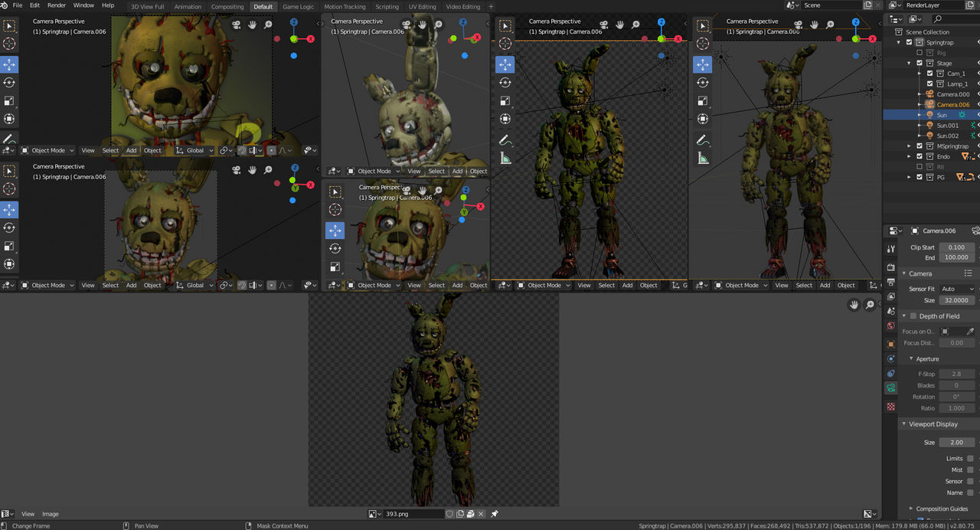This screenshot has height=530, width=980.
Task: Click the image editor zoom magnifier icon
Action: [x=870, y=305]
